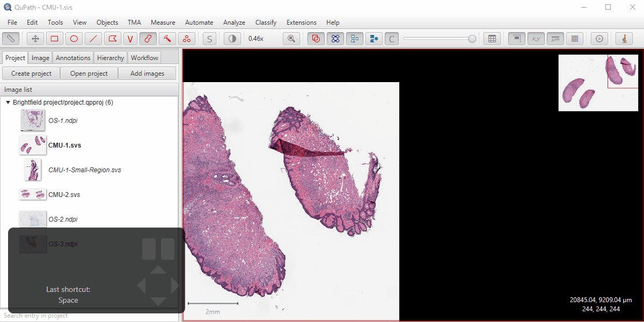Open the Measure menu

click(163, 23)
